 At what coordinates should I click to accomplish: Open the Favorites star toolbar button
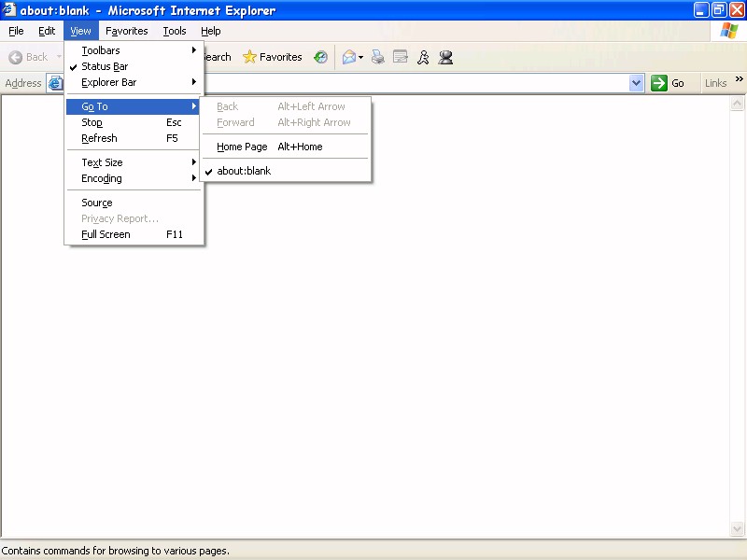(272, 57)
